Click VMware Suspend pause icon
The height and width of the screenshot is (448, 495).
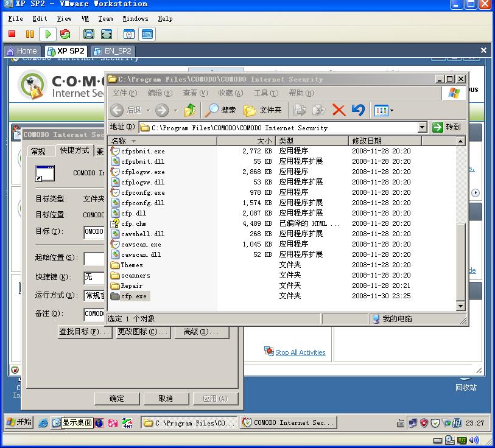click(x=30, y=33)
